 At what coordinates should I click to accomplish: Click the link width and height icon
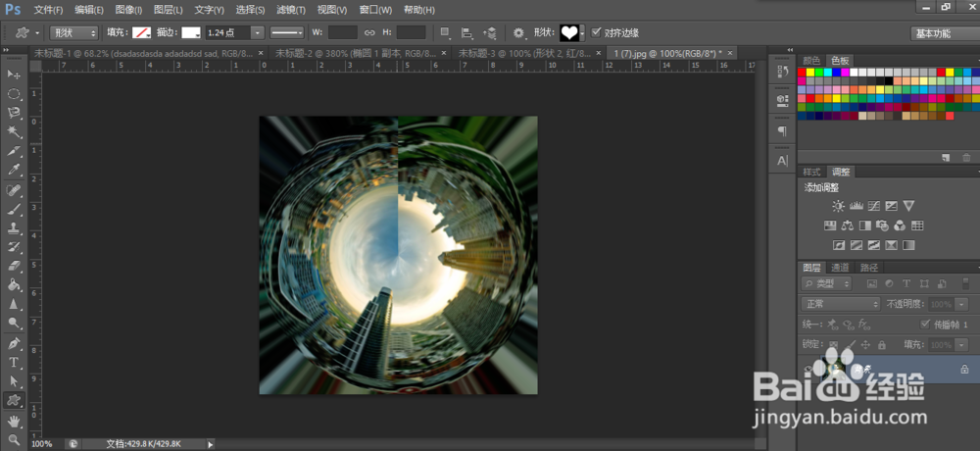[369, 32]
